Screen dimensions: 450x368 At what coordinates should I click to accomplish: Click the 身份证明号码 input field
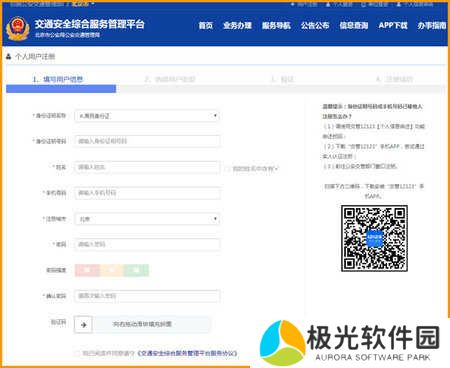(x=147, y=141)
